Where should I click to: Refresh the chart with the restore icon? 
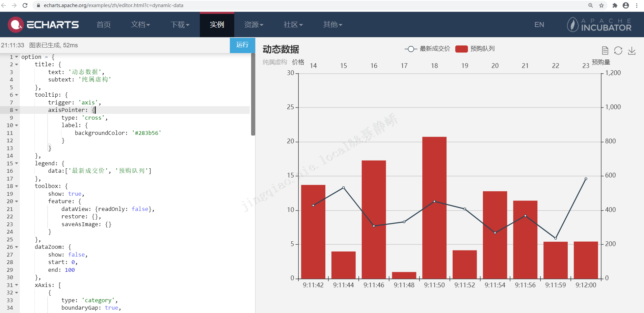pos(618,50)
